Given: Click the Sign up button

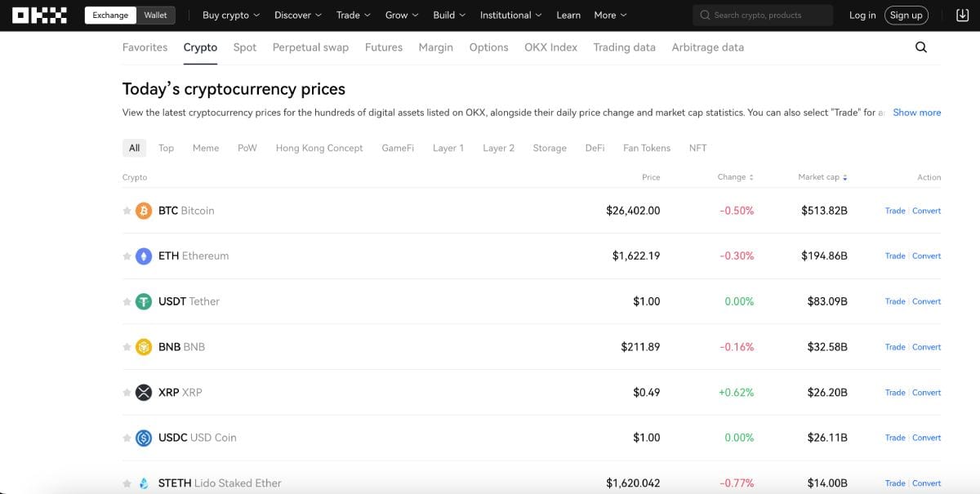Looking at the screenshot, I should [906, 14].
